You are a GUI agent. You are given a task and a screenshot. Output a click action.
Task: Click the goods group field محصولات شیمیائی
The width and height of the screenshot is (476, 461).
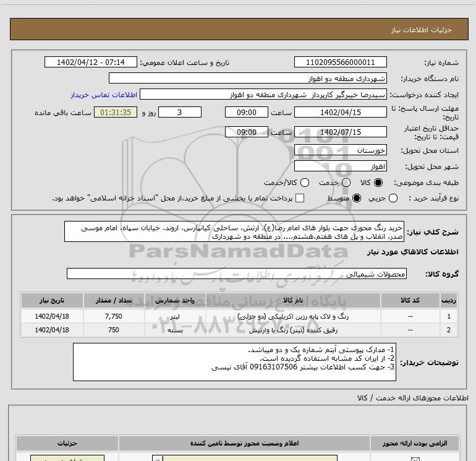[237, 274]
